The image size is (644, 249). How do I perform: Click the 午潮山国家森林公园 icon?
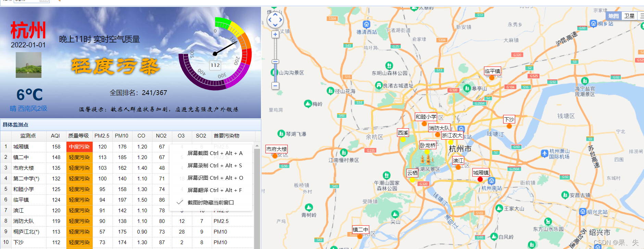(x=386, y=175)
